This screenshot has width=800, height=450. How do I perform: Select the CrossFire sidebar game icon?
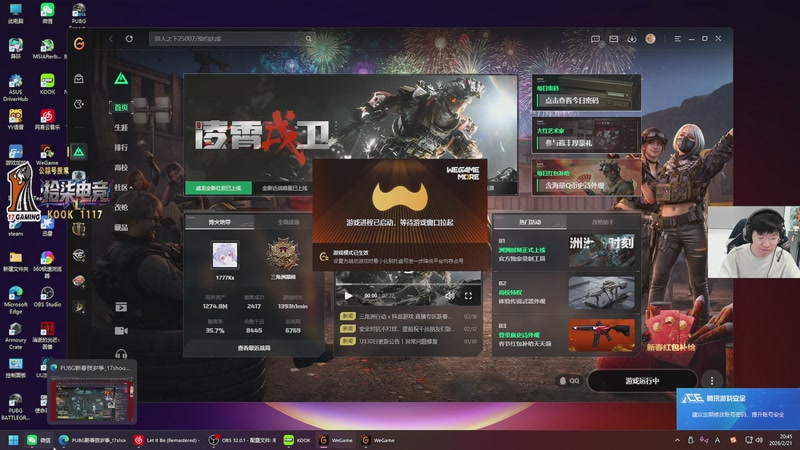click(x=79, y=255)
